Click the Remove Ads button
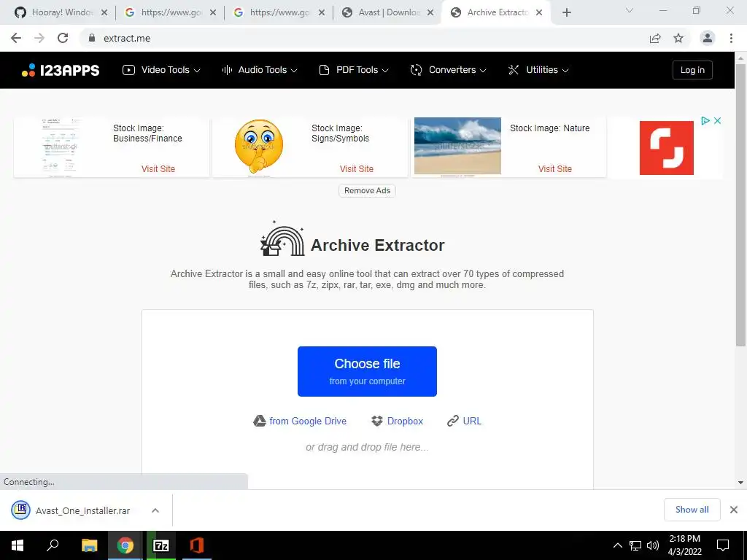 tap(367, 190)
